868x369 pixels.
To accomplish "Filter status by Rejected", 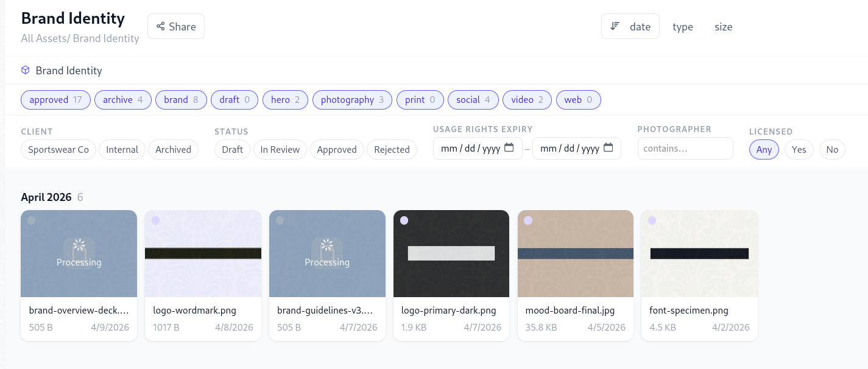I will 392,149.
